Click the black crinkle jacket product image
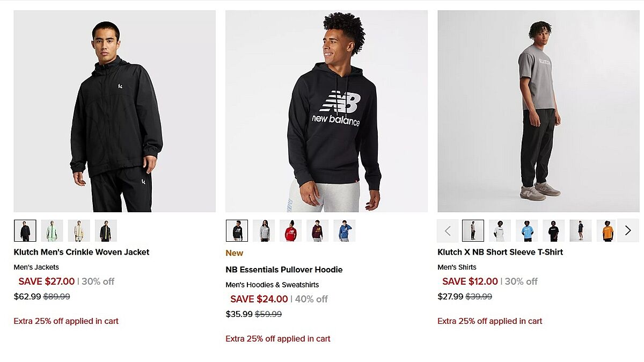Image resolution: width=644 pixels, height=362 pixels. tap(115, 111)
